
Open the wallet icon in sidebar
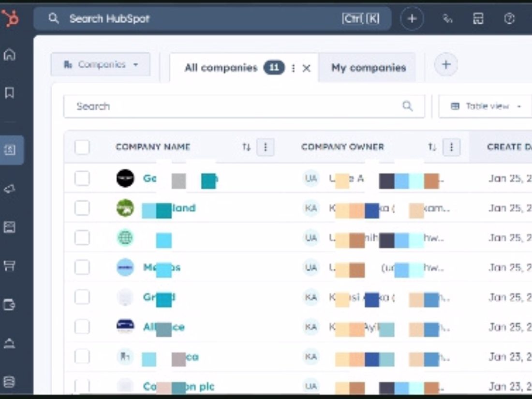pyautogui.click(x=10, y=304)
